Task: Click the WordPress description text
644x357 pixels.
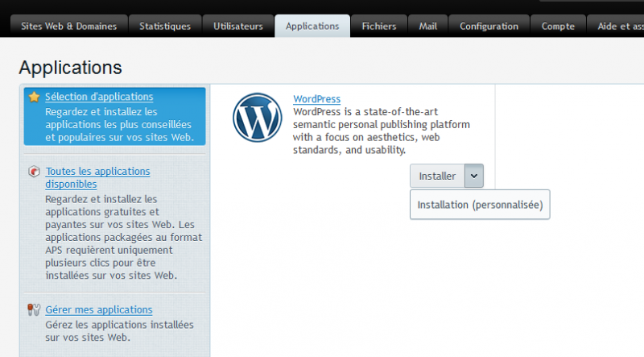Action: [x=381, y=131]
